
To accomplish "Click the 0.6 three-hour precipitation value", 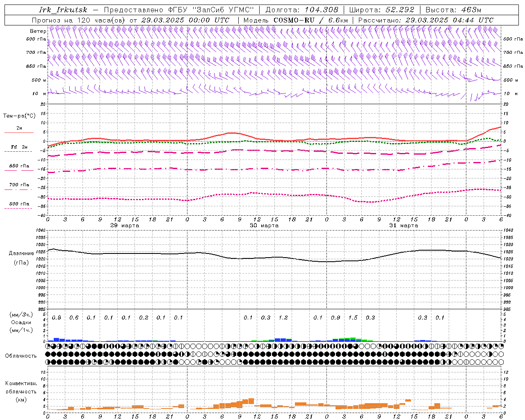I will point(74,317).
